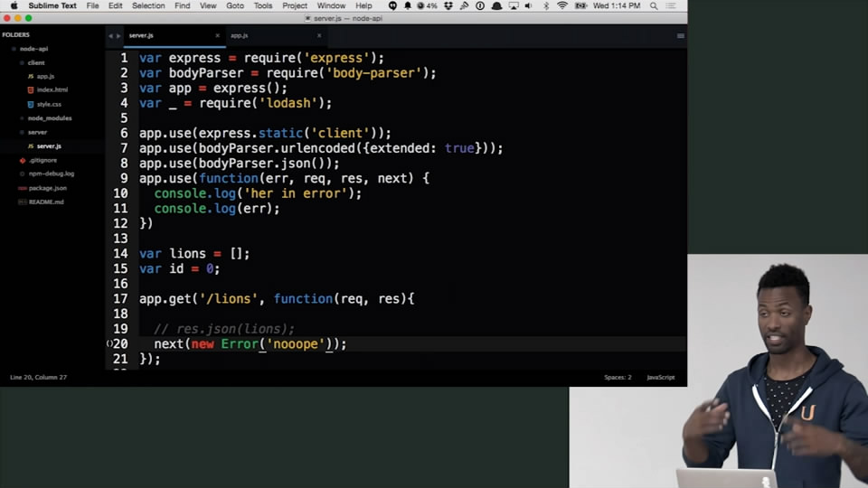Collapse the server folder
The height and width of the screenshot is (488, 868).
click(22, 132)
